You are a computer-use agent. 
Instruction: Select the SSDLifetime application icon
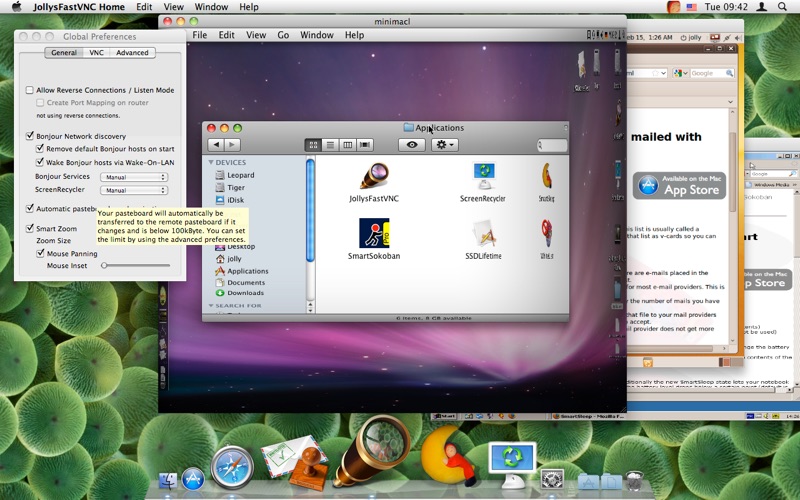[x=483, y=234]
